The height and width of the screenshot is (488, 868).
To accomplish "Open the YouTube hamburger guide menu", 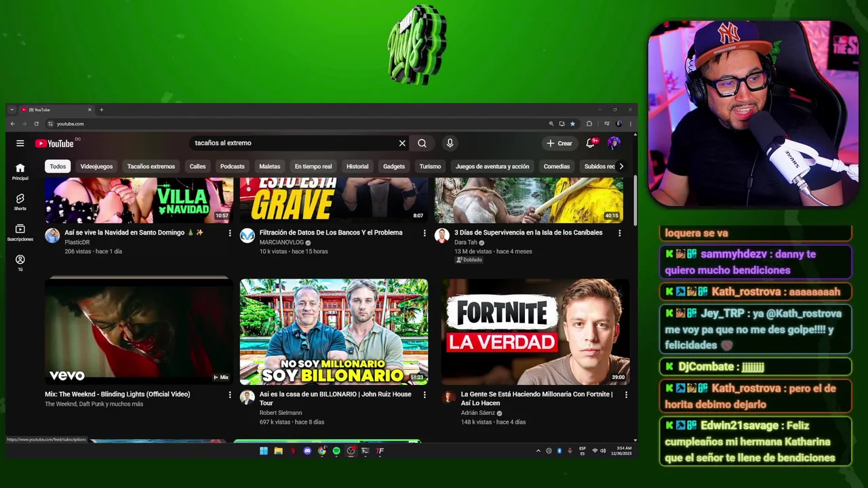I will [20, 143].
